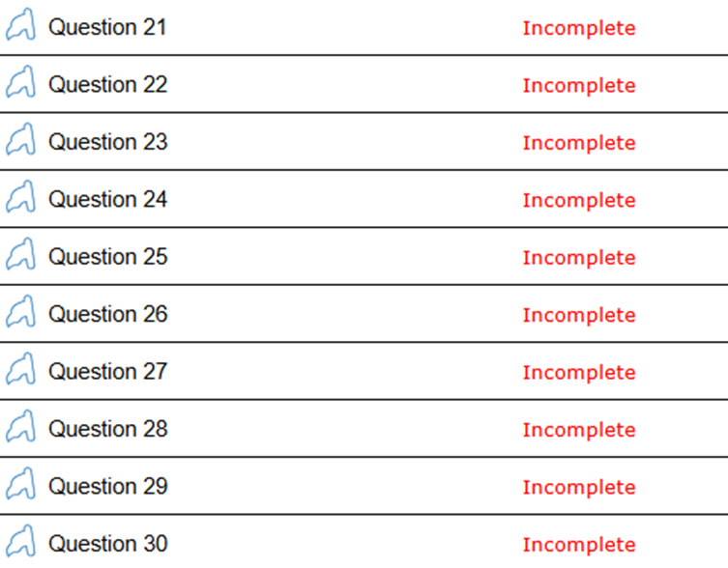Open the Question 21 link
The width and height of the screenshot is (728, 568).
click(x=107, y=27)
